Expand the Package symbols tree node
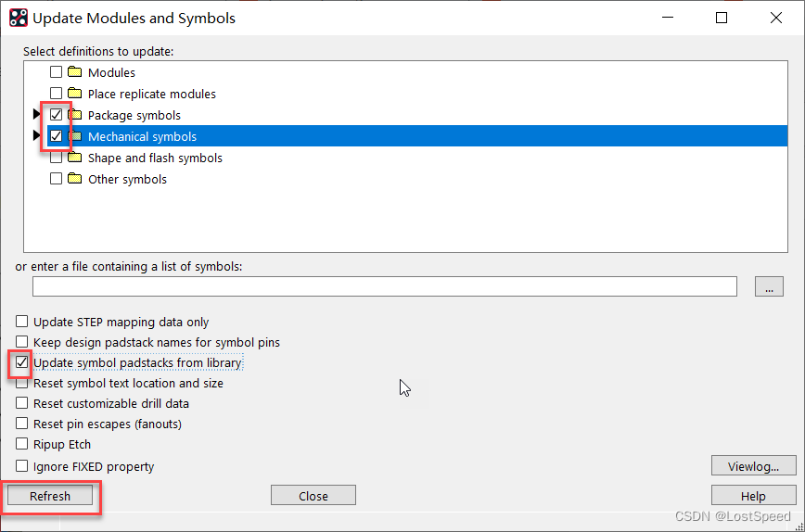This screenshot has width=805, height=532. click(x=37, y=115)
